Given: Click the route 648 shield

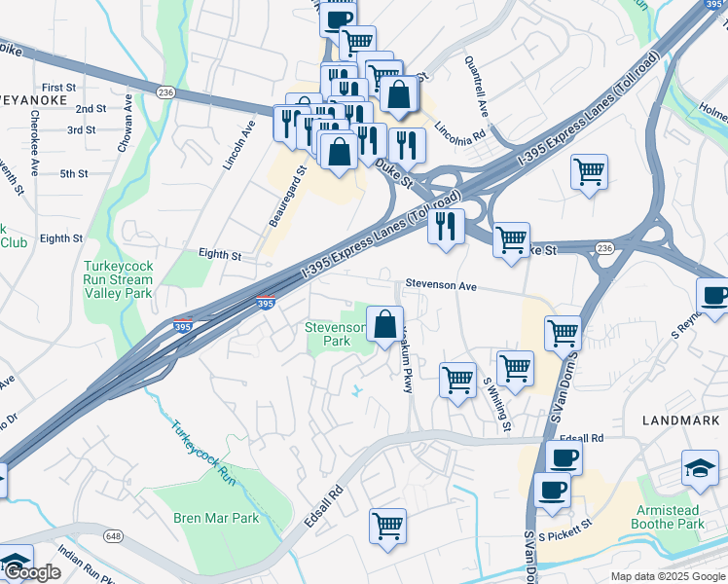Looking at the screenshot, I should point(113,536).
